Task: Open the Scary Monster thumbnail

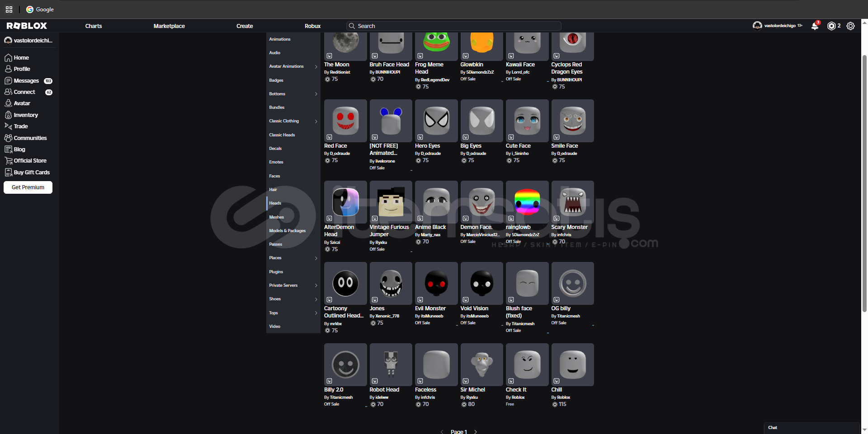Action: [572, 202]
